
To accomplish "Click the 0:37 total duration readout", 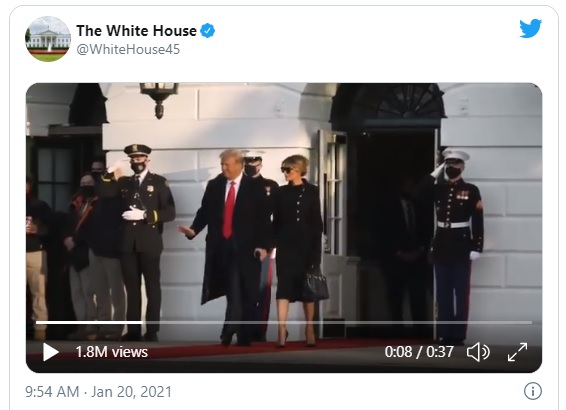I will tap(440, 352).
